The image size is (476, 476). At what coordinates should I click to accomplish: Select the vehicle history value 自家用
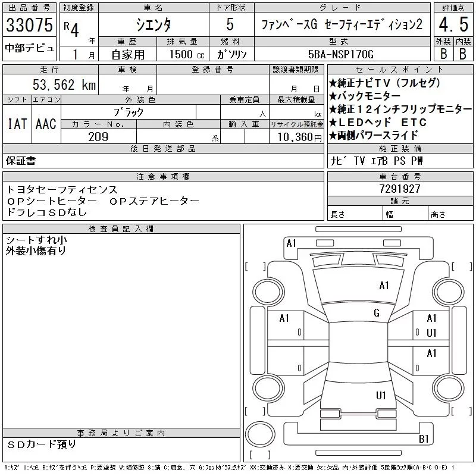tap(128, 55)
